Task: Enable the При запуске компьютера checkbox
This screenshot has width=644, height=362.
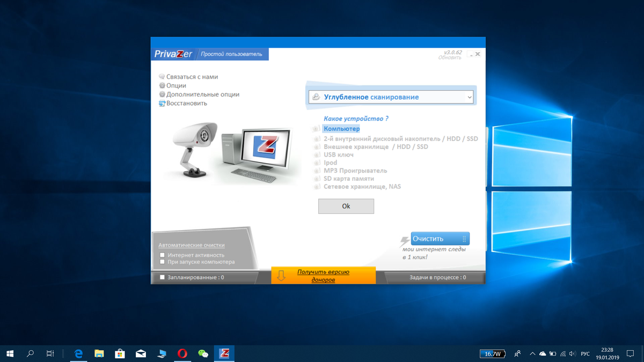Action: coord(162,262)
